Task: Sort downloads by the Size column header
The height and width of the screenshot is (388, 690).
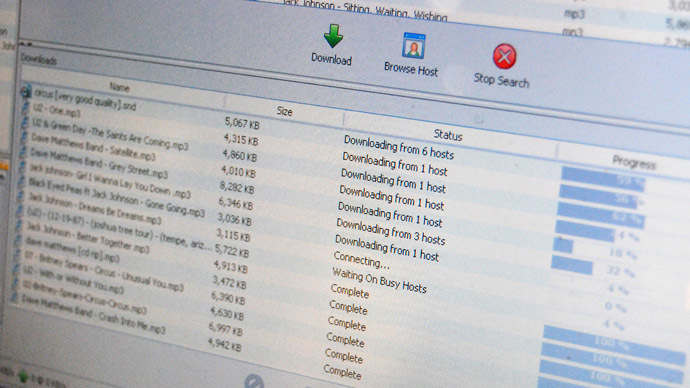Action: point(284,111)
